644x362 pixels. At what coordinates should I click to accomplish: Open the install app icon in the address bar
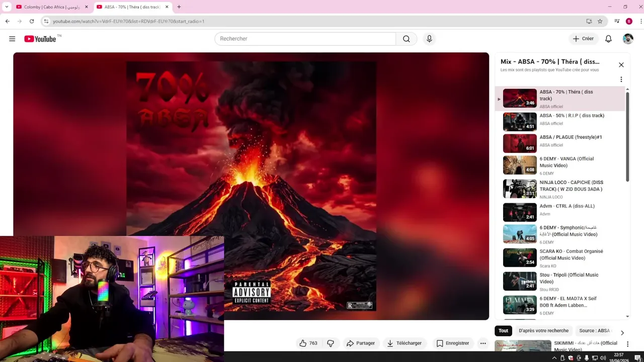pyautogui.click(x=589, y=21)
